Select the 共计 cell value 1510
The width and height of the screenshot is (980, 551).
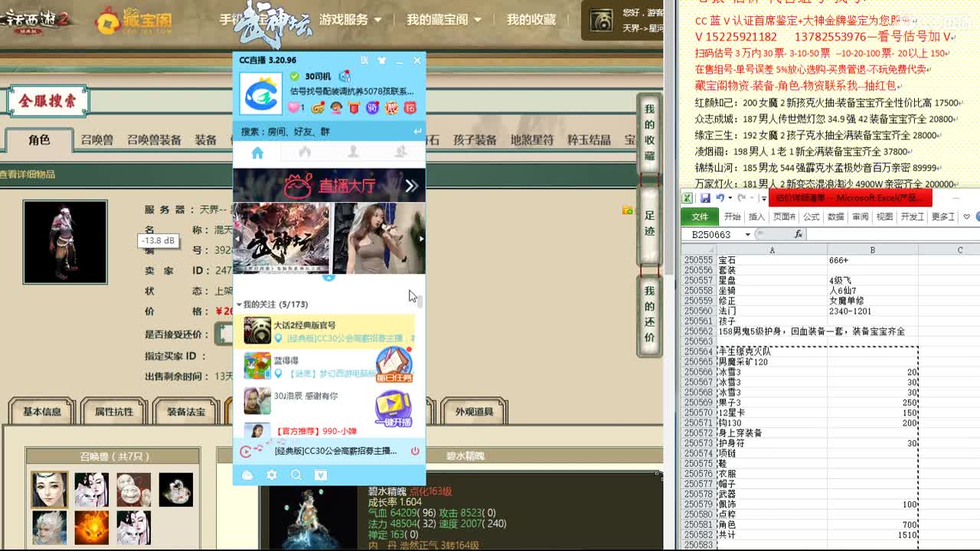[872, 535]
